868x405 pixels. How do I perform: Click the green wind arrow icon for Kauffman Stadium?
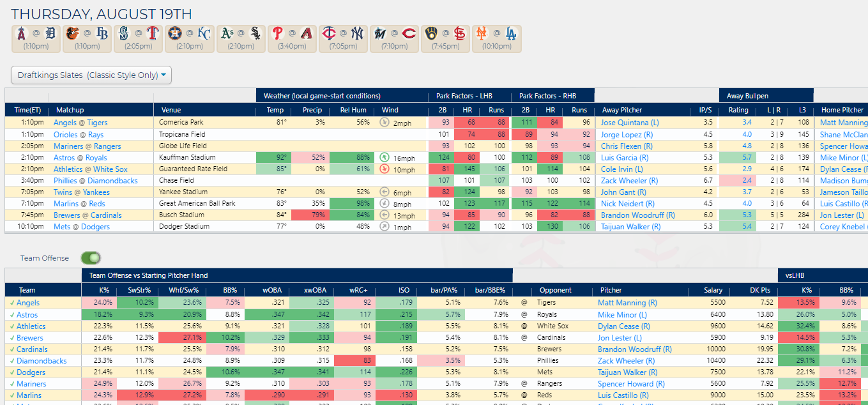point(385,157)
